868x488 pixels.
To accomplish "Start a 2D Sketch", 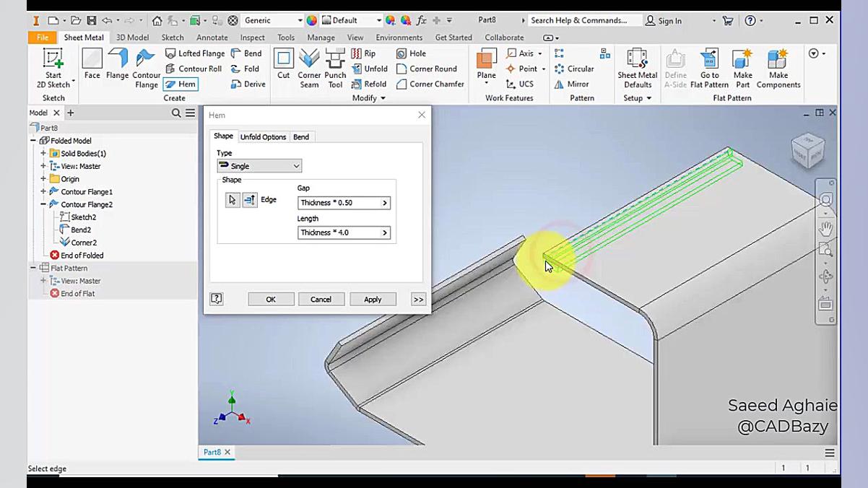I will [53, 68].
